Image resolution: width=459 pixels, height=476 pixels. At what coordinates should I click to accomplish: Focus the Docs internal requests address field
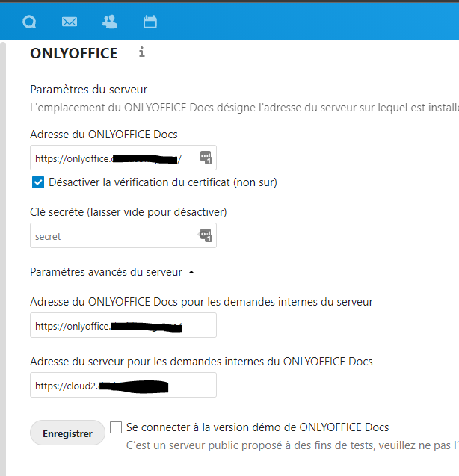(123, 325)
